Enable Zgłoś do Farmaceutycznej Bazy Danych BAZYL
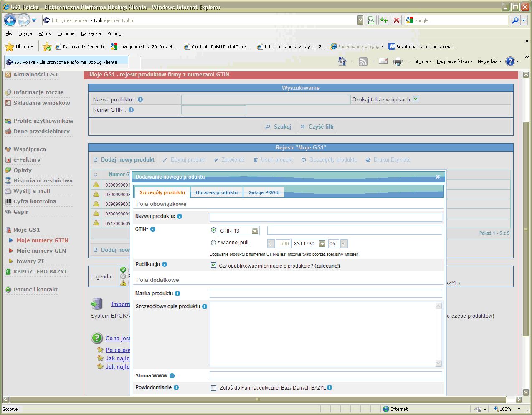This screenshot has height=415, width=532. pyautogui.click(x=214, y=388)
